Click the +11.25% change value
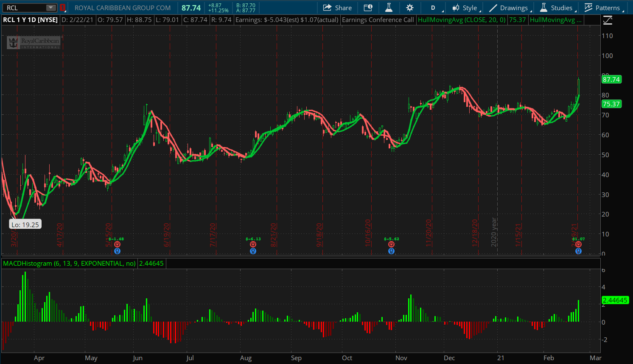 218,11
